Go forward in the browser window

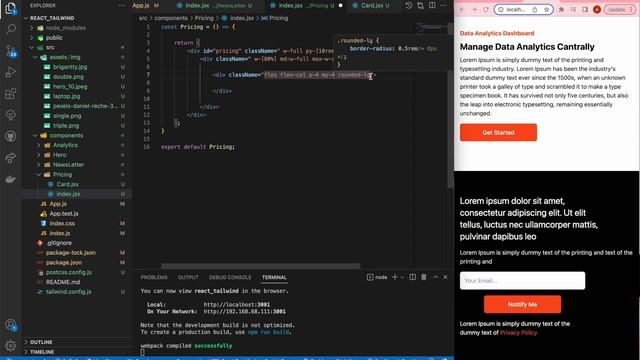[474, 9]
